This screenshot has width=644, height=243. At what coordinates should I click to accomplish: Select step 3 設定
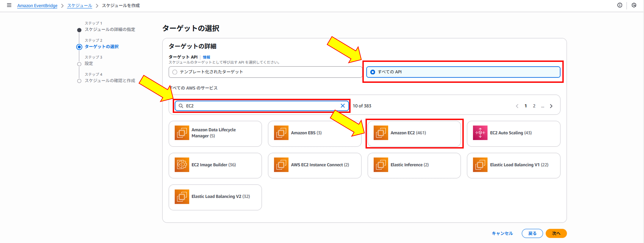(89, 64)
